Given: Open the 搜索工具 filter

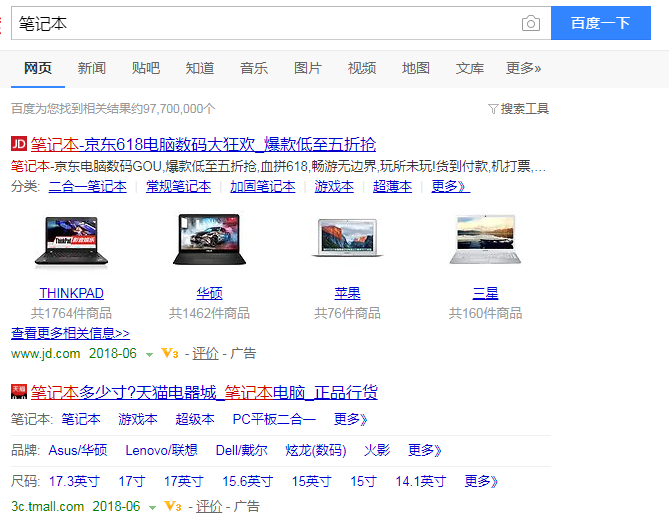Looking at the screenshot, I should [518, 109].
